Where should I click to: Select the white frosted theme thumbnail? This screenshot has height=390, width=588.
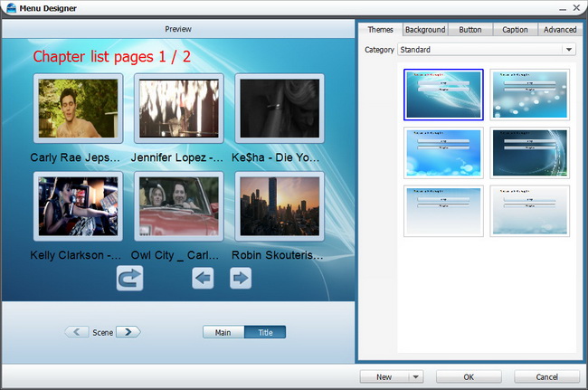coord(529,211)
